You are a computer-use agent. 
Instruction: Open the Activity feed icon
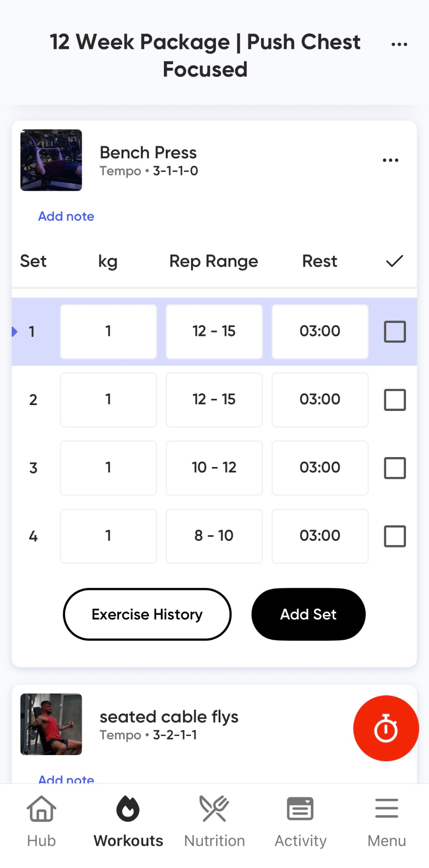[300, 809]
